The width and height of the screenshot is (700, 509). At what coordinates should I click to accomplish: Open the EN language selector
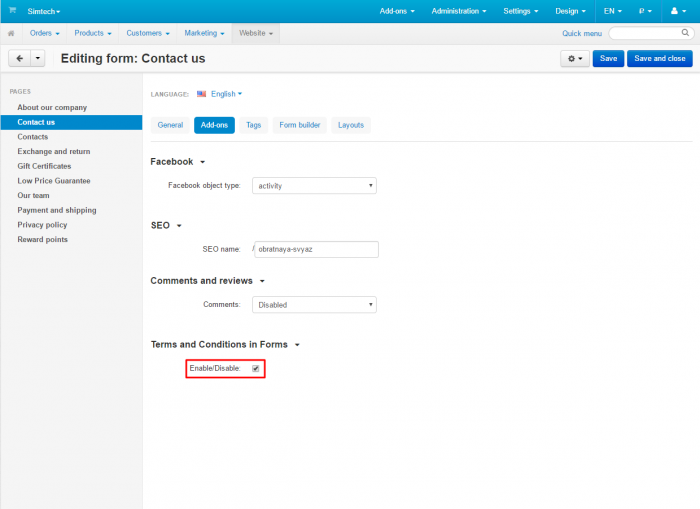(x=612, y=11)
